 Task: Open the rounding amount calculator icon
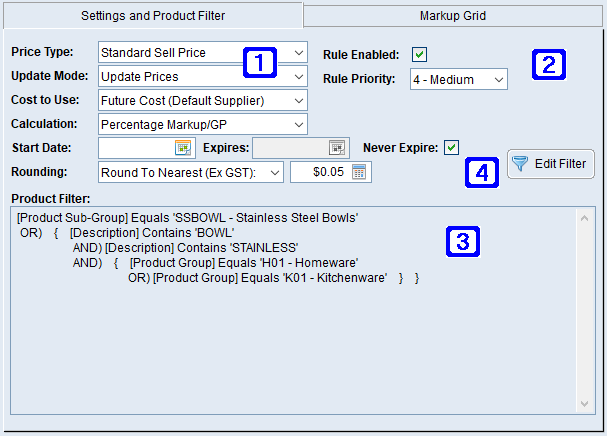(x=359, y=172)
